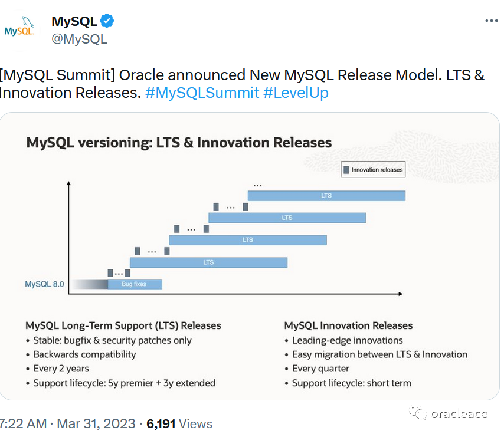Click the Innovation releases legend box

pos(372,169)
